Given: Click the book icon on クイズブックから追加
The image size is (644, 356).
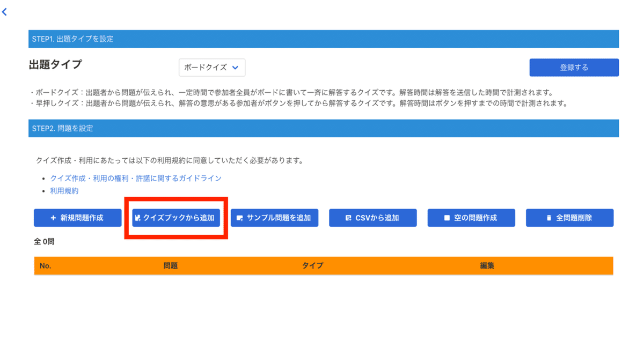Looking at the screenshot, I should (138, 218).
